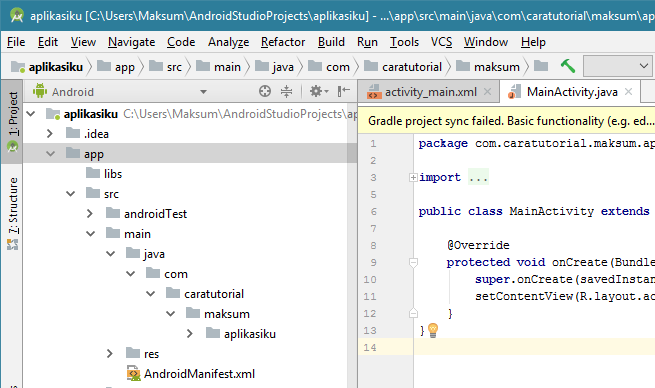Open the Project panel settings gear
Screen dimensions: 655x388
[319, 91]
